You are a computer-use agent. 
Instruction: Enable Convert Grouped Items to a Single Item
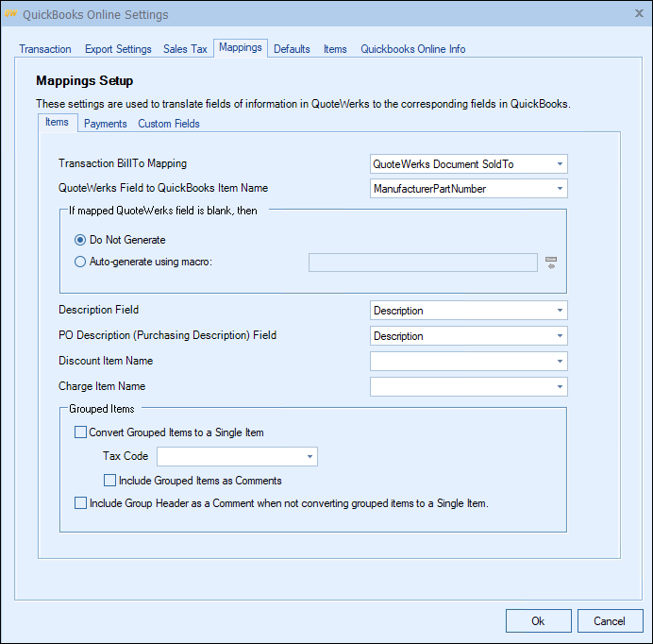click(x=80, y=432)
